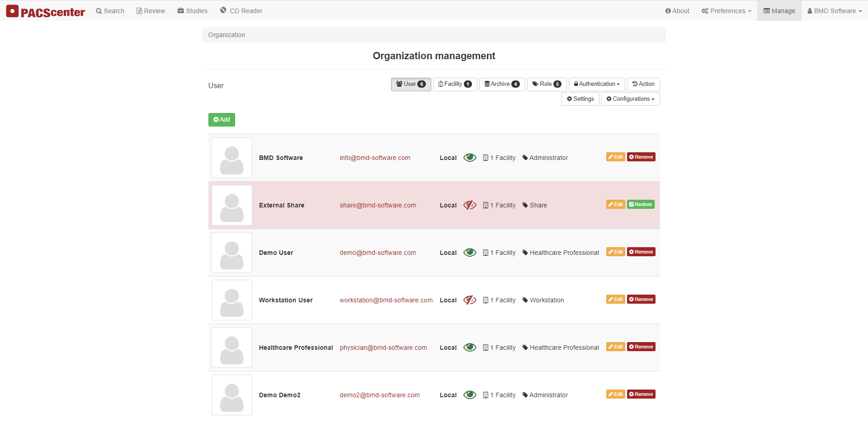Expand the Configurations dropdown
The width and height of the screenshot is (868, 437).
coord(630,99)
